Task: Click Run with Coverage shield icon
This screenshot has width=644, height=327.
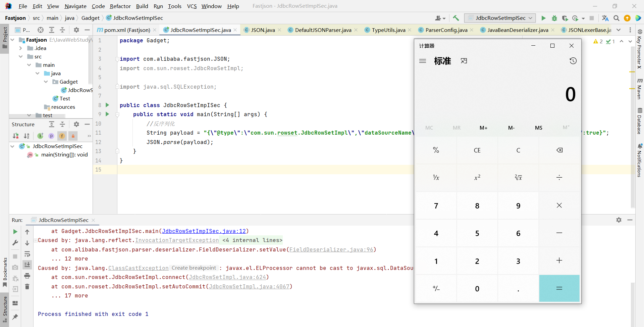Action: 565,18
